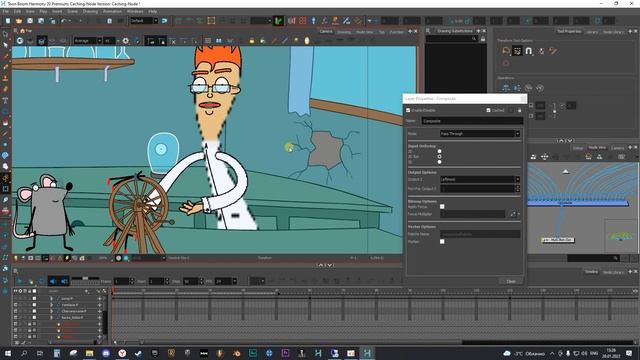Click the gear settings icon in Camera toolbar
The width and height of the screenshot is (640, 360).
[126, 41]
